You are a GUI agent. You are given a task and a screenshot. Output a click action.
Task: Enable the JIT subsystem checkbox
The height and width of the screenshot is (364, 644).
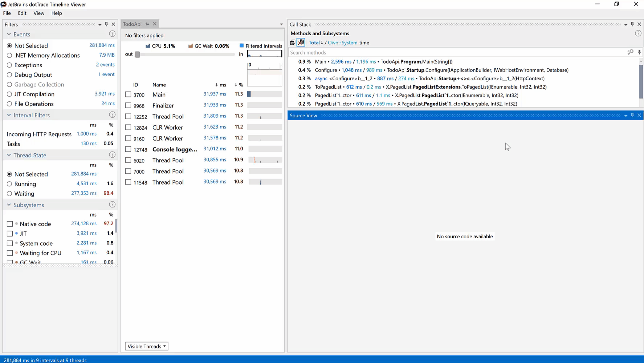(x=10, y=234)
